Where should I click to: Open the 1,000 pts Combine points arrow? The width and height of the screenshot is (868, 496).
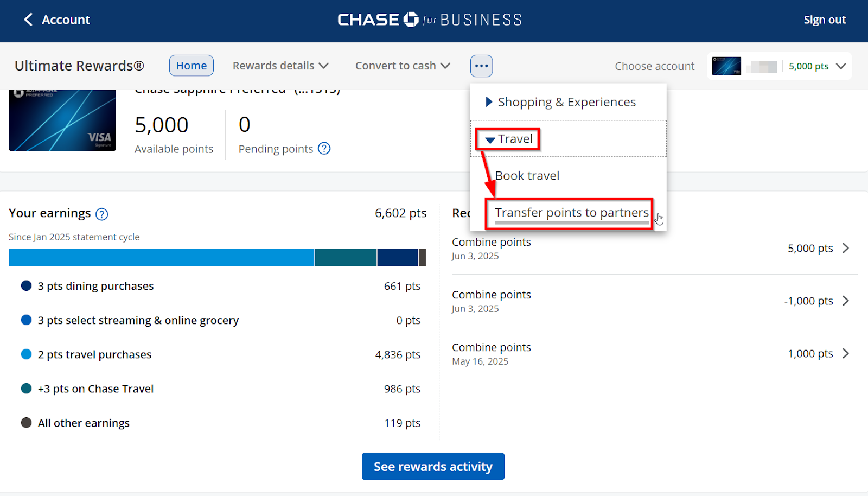(x=846, y=353)
